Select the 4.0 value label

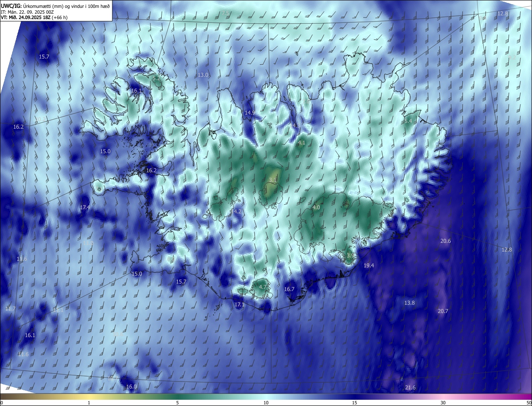[316, 208]
